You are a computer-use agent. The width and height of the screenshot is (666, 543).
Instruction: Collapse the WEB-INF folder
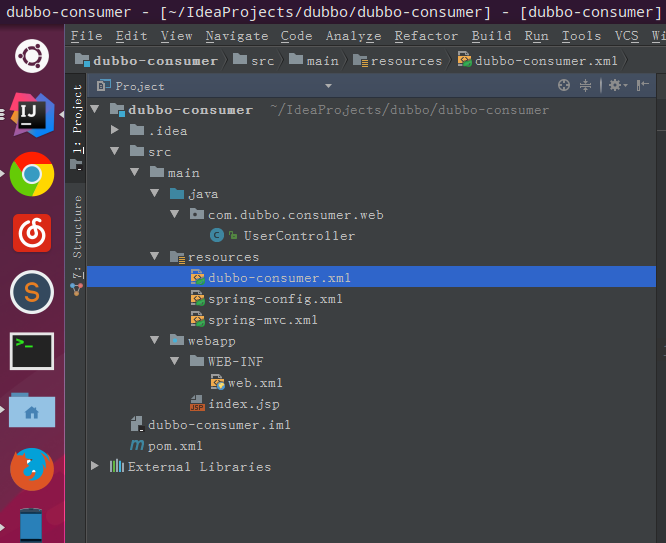coord(175,361)
